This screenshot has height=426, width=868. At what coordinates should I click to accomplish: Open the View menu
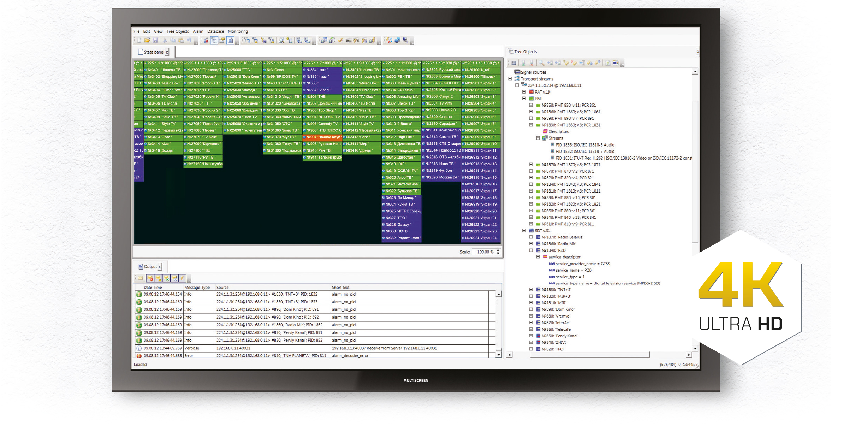[x=158, y=31]
